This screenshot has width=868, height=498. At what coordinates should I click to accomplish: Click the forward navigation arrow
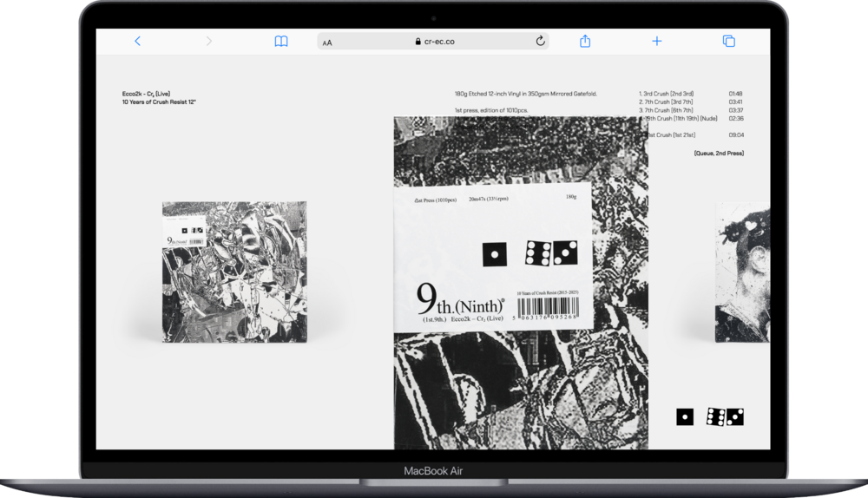pos(208,41)
